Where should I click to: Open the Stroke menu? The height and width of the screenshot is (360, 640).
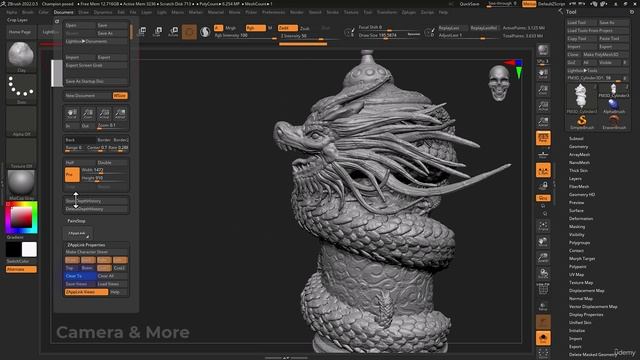click(332, 12)
